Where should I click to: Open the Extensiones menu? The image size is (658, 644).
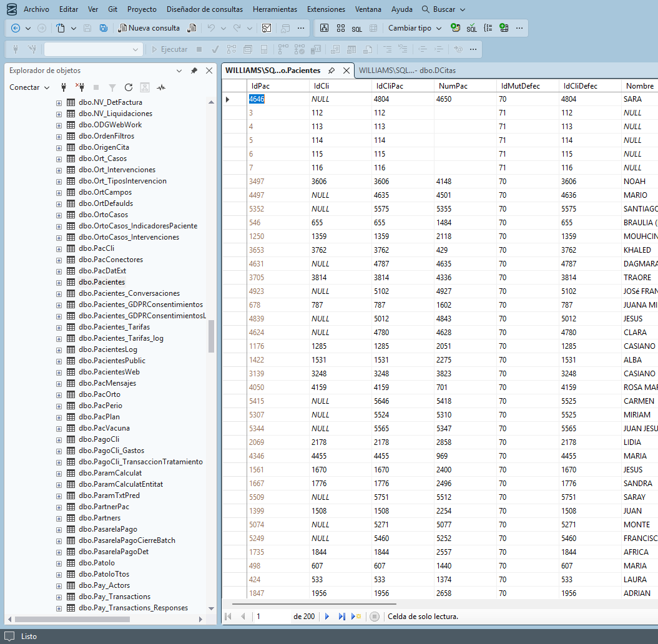pos(326,9)
